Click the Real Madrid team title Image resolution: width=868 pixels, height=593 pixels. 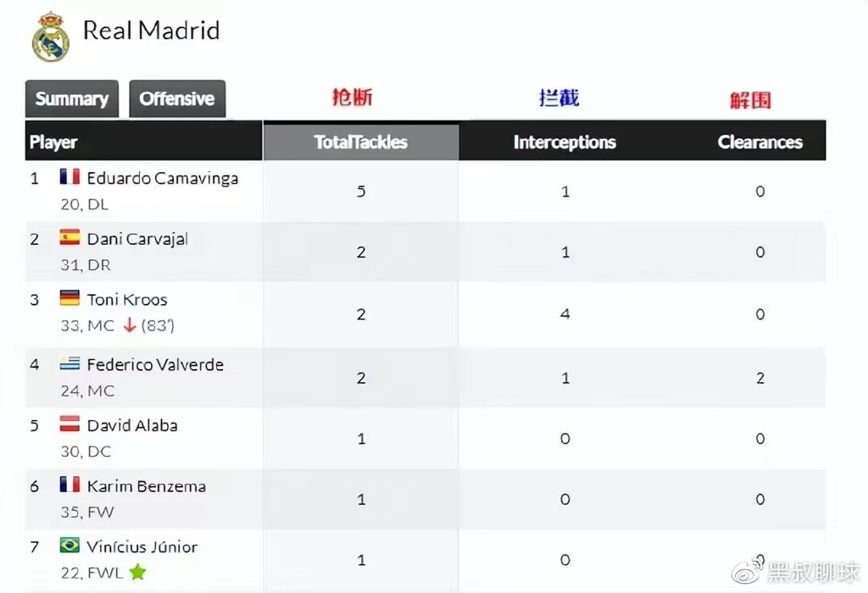coord(151,30)
